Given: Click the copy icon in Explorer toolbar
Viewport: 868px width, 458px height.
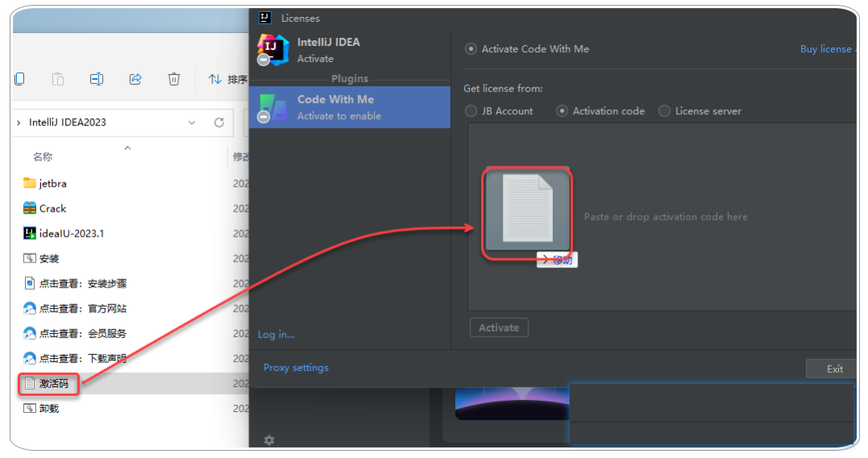Looking at the screenshot, I should [x=19, y=79].
